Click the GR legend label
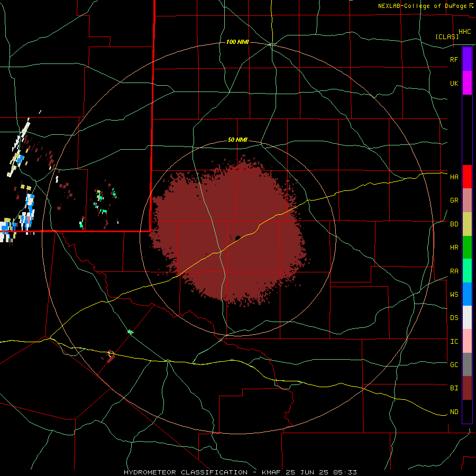The image size is (476, 476). click(454, 200)
